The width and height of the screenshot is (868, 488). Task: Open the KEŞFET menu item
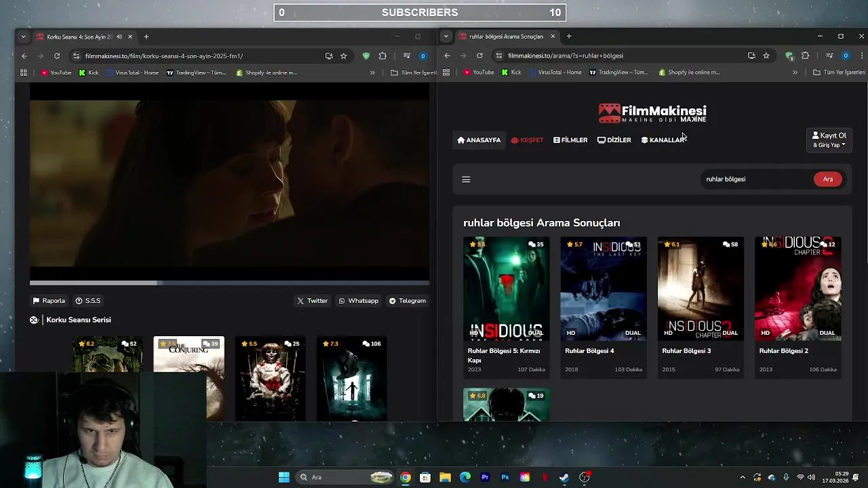point(527,140)
